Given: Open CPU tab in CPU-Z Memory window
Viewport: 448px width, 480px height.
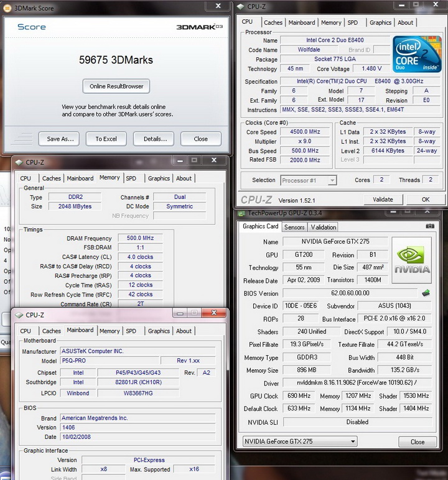Looking at the screenshot, I should pos(26,178).
